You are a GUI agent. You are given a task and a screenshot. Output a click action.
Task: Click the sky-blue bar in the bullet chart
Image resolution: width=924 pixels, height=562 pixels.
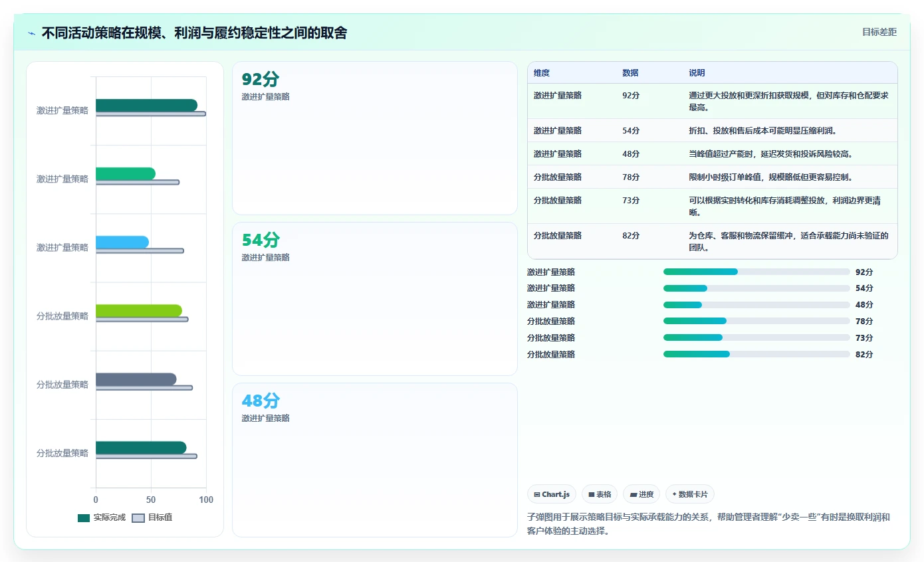(x=122, y=242)
